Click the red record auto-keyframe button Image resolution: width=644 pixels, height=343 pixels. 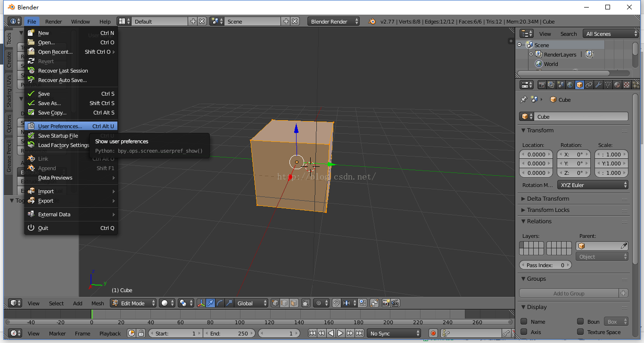[x=433, y=333]
